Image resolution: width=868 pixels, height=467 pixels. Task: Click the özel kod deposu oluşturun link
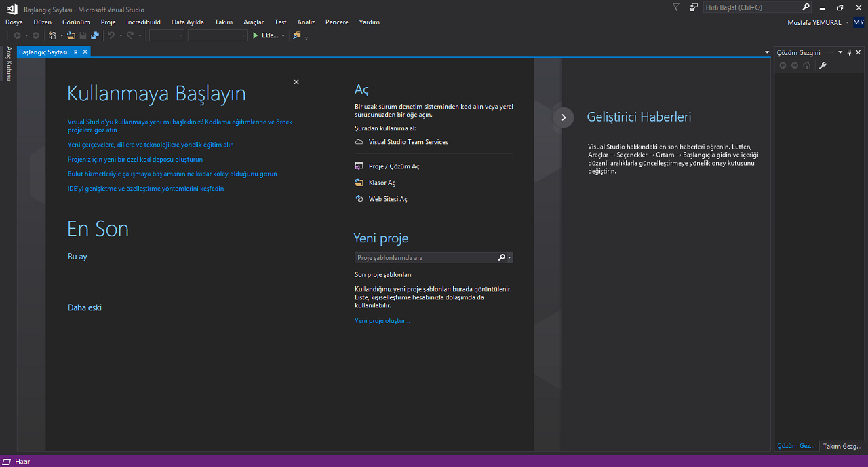[135, 159]
